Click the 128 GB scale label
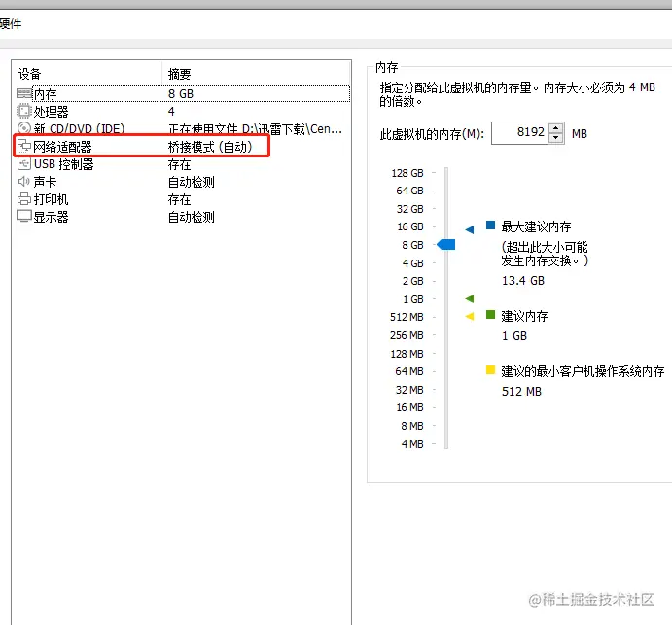This screenshot has width=672, height=625. (407, 173)
